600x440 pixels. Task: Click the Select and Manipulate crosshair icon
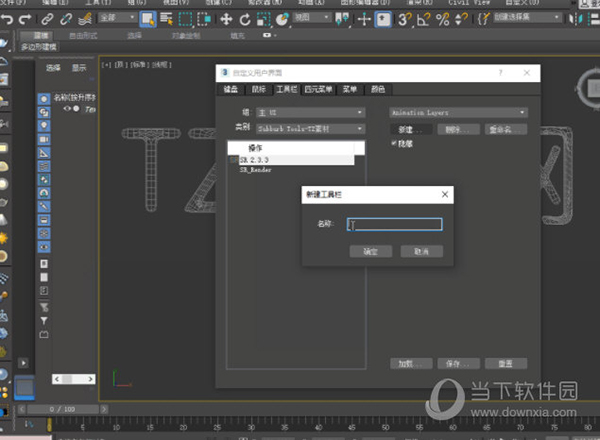click(x=364, y=19)
